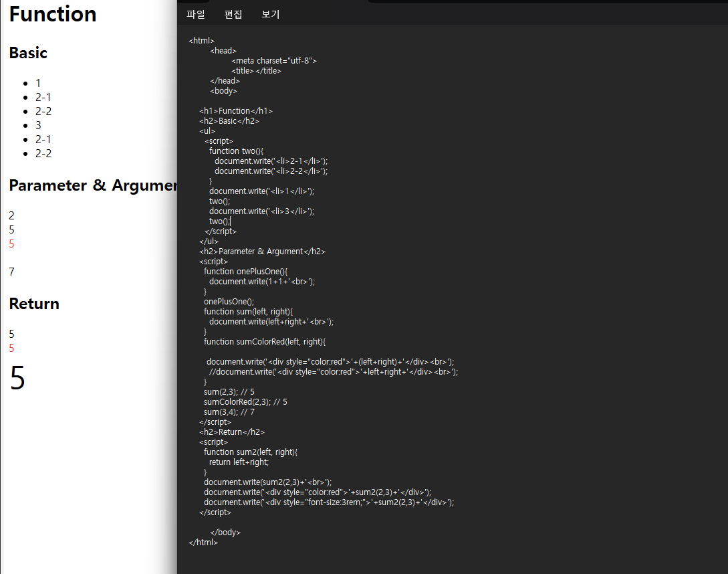The height and width of the screenshot is (574, 728).
Task: Click the document.write('<li>2-2</li>') line
Action: coord(271,171)
